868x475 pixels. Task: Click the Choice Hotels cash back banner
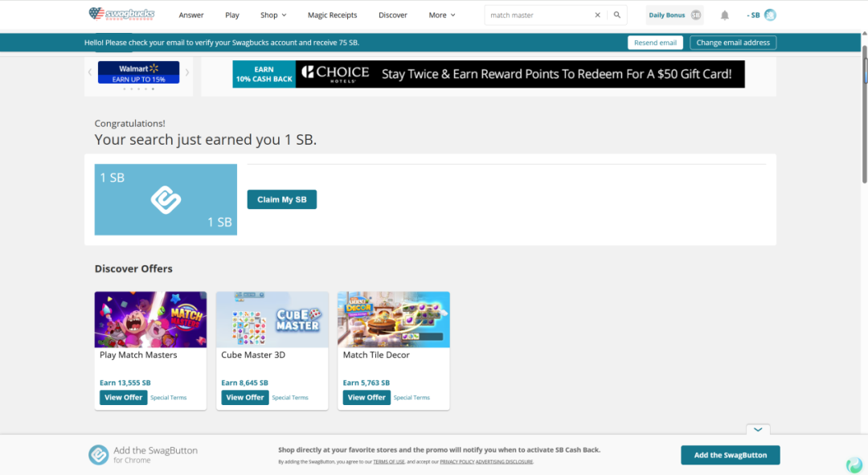click(489, 74)
